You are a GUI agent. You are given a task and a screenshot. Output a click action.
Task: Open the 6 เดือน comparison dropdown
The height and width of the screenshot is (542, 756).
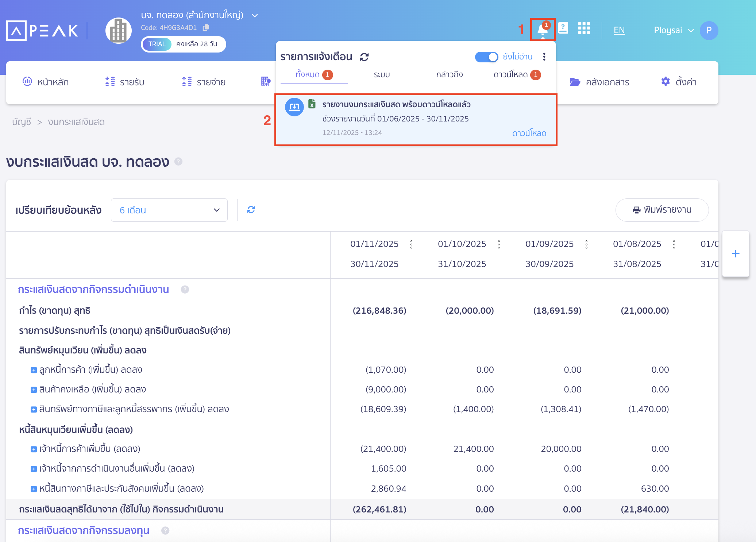click(x=169, y=210)
